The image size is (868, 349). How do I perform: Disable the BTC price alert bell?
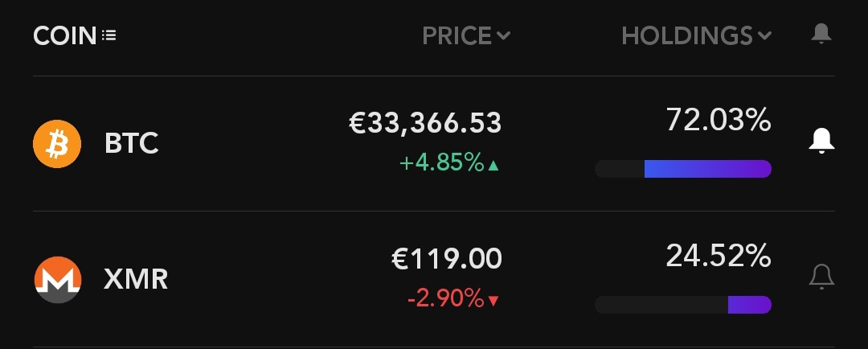(x=821, y=141)
